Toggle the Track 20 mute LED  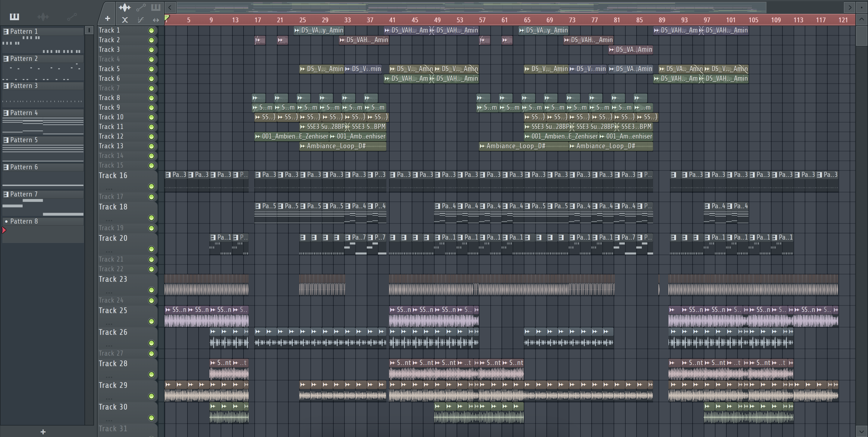click(152, 249)
